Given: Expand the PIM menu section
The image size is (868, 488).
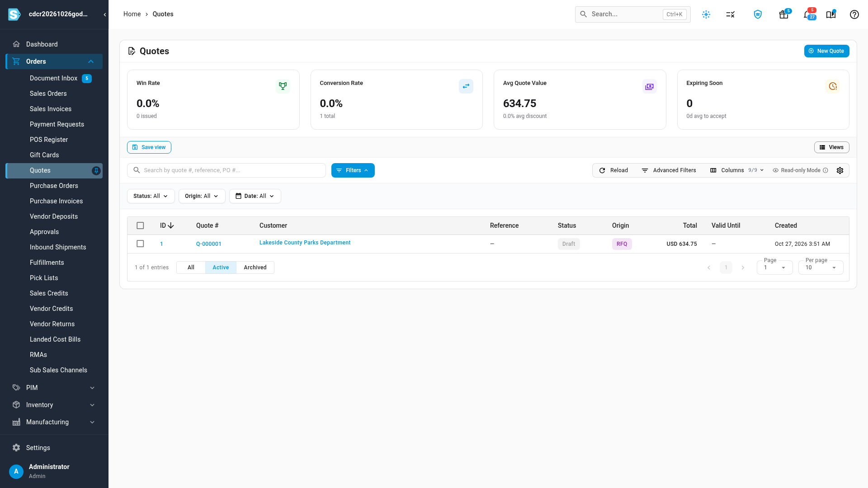Looking at the screenshot, I should [54, 388].
